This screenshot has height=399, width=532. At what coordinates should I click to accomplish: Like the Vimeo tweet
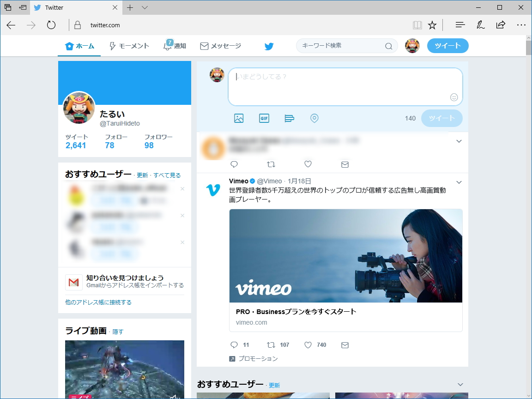tap(308, 345)
